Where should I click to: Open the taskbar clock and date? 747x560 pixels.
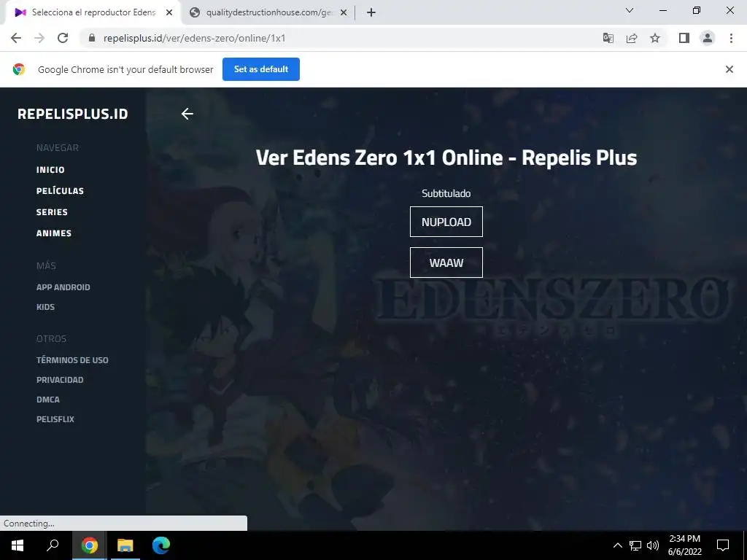point(684,545)
